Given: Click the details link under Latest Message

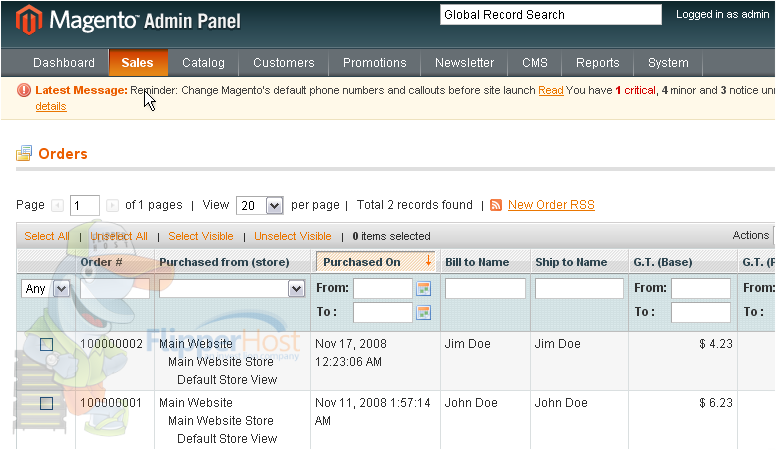Looking at the screenshot, I should 51,106.
